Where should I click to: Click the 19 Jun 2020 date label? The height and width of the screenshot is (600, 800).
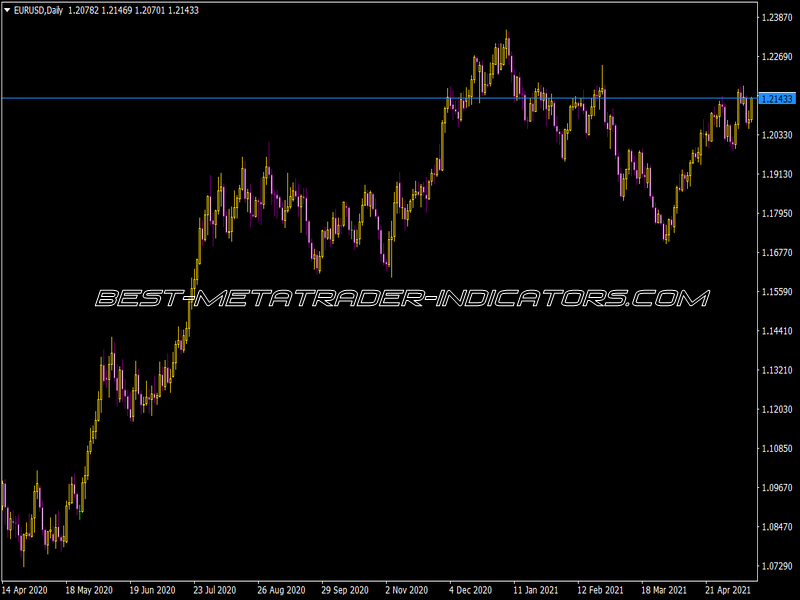pos(152,590)
